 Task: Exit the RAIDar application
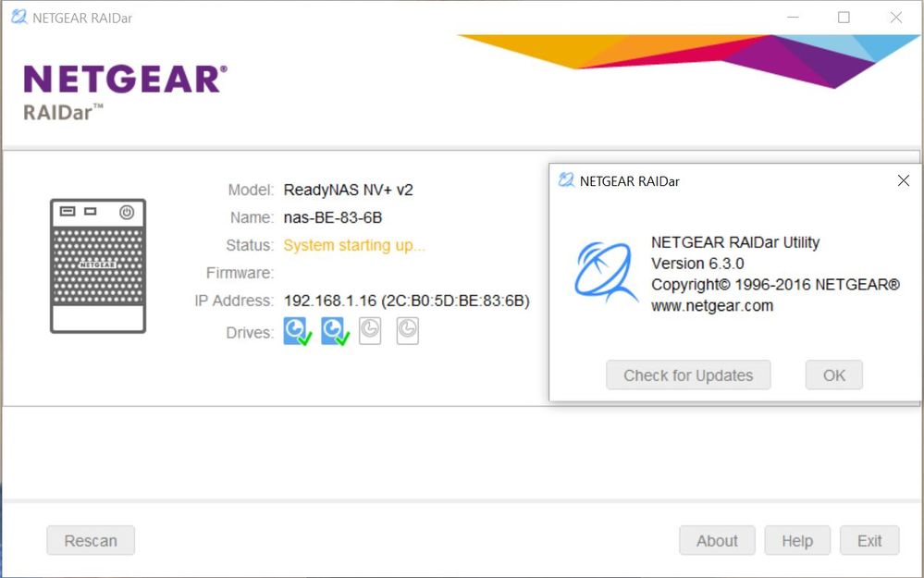coord(869,540)
